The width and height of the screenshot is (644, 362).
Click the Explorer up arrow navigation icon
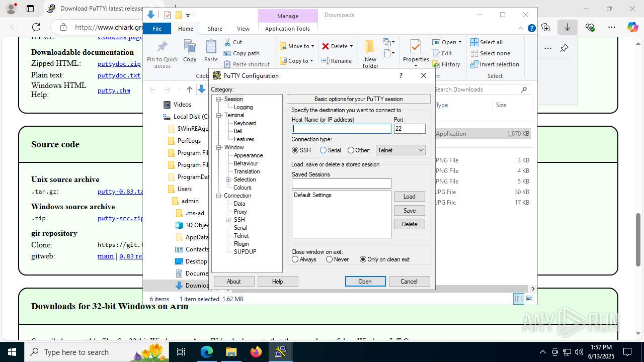[x=189, y=89]
